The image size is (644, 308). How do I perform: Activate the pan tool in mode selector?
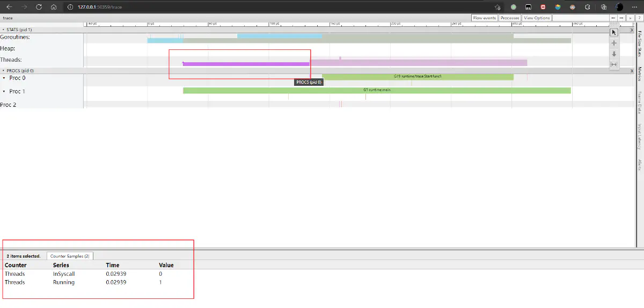click(614, 43)
